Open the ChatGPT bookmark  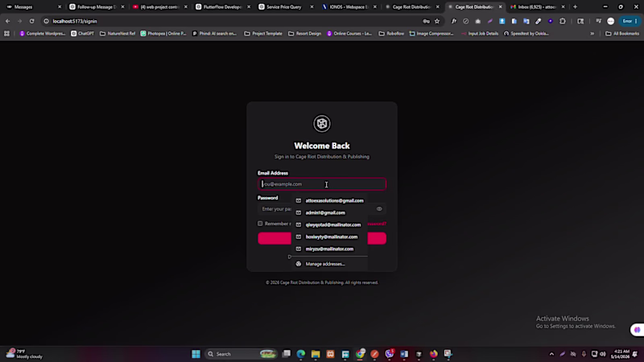[x=82, y=34]
